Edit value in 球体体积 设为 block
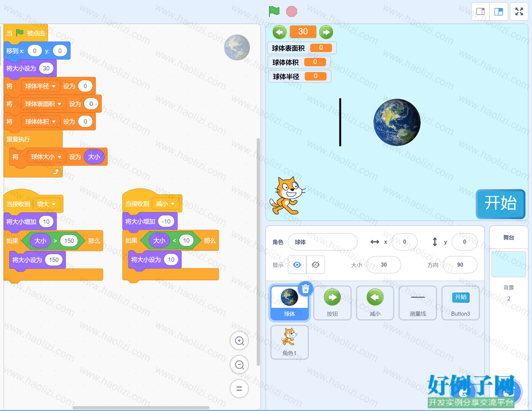This screenshot has height=411, width=532. coord(85,122)
